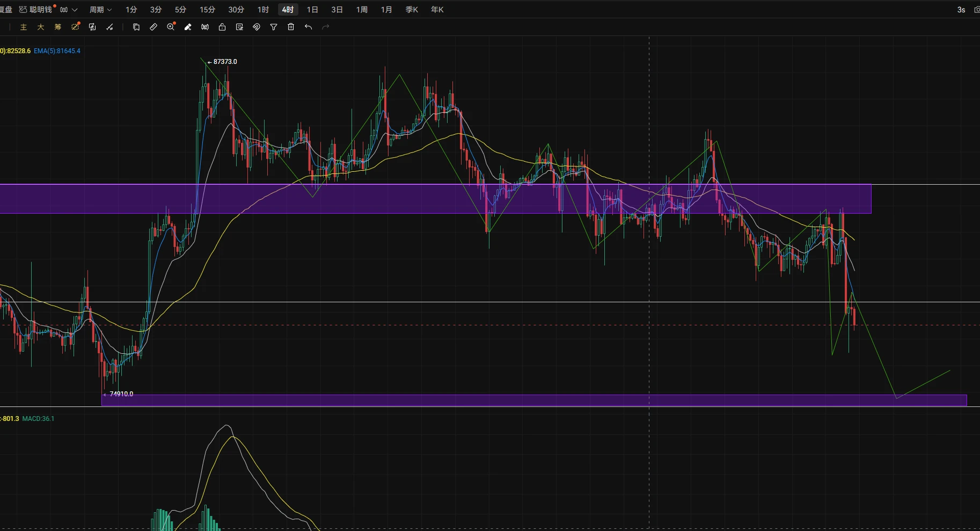Click the hide drawings link icon
980x531 pixels.
tap(257, 27)
